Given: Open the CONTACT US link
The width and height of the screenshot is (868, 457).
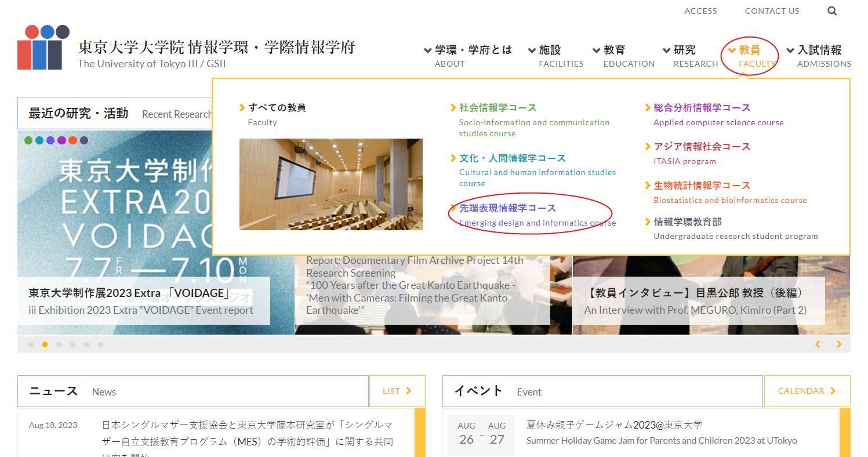Looking at the screenshot, I should 772,11.
